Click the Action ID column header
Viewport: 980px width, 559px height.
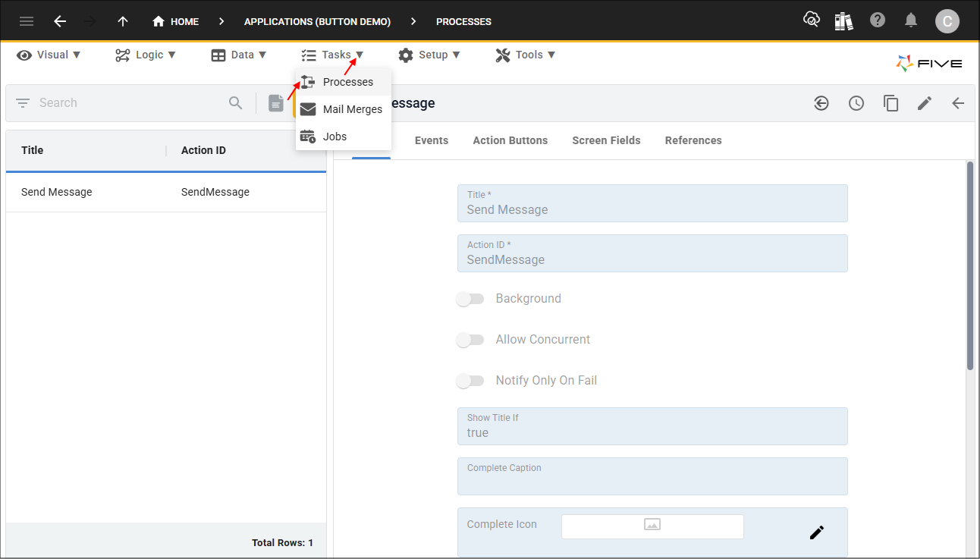[203, 150]
